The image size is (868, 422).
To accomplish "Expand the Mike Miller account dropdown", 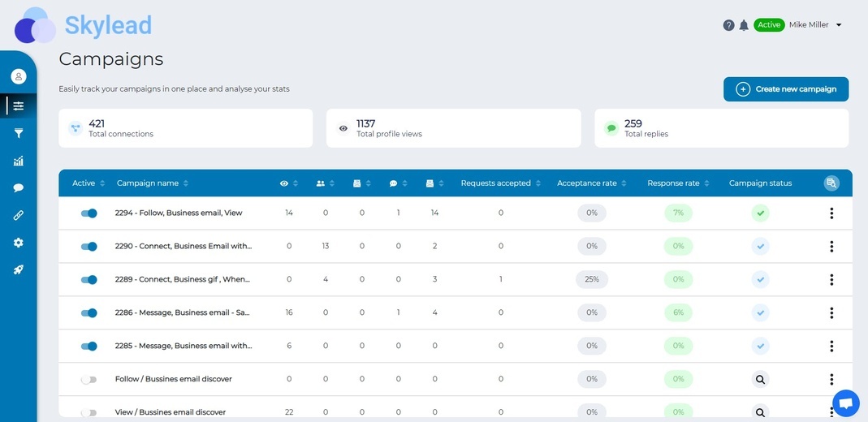I will [x=839, y=25].
